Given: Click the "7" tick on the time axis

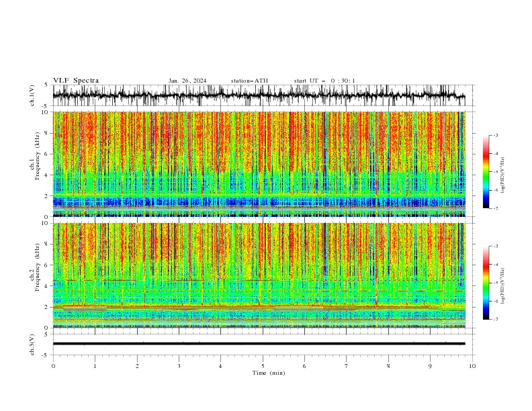Looking at the screenshot, I should point(347,366).
